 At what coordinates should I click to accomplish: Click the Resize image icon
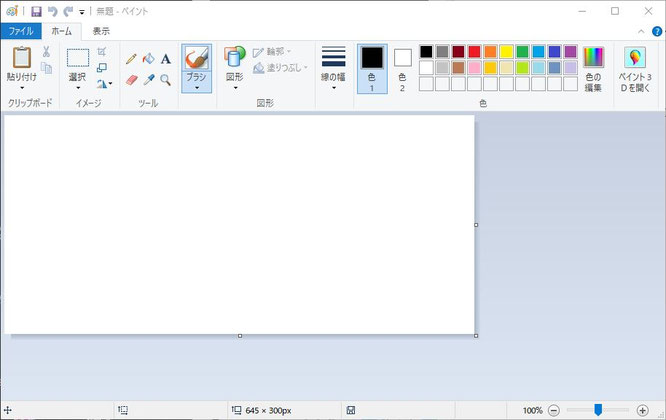(102, 68)
